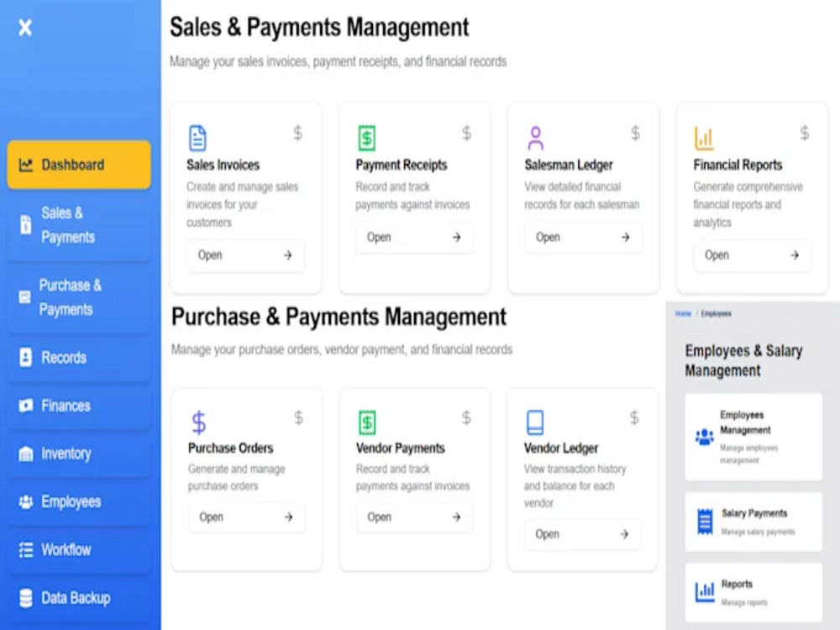The height and width of the screenshot is (630, 840).
Task: Open the Sales Invoices module
Action: (245, 255)
